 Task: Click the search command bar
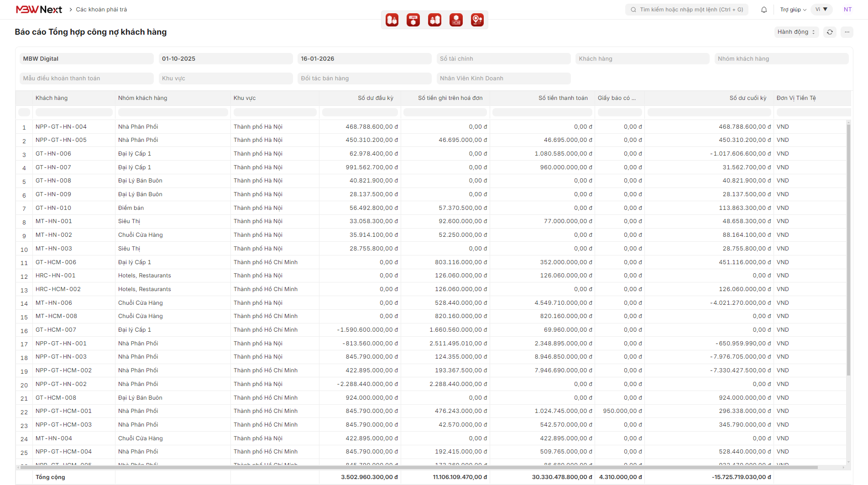click(687, 10)
